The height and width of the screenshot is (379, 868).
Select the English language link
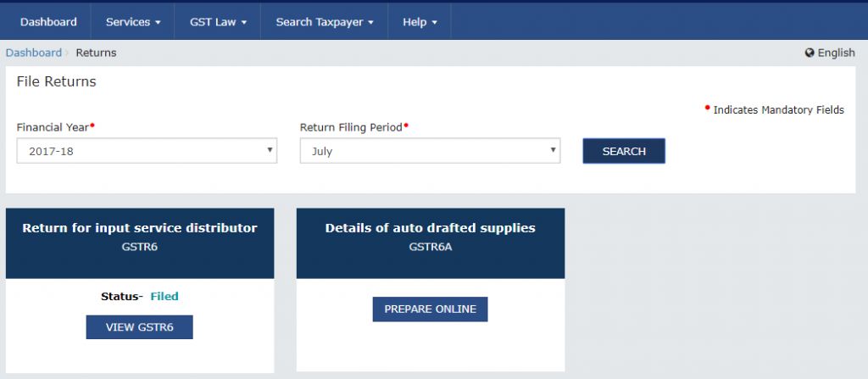pyautogui.click(x=836, y=53)
